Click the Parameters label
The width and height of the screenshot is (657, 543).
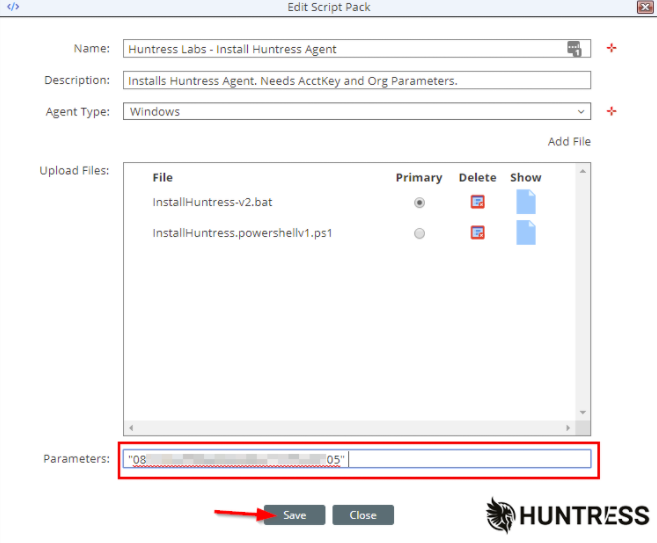76,459
